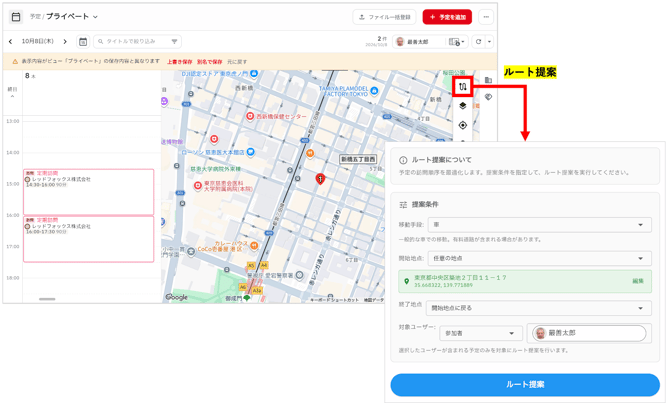Screen dimensions: 670x403
Task: Open the 終了地点 開始地点に戻る dropdown
Action: coord(539,308)
